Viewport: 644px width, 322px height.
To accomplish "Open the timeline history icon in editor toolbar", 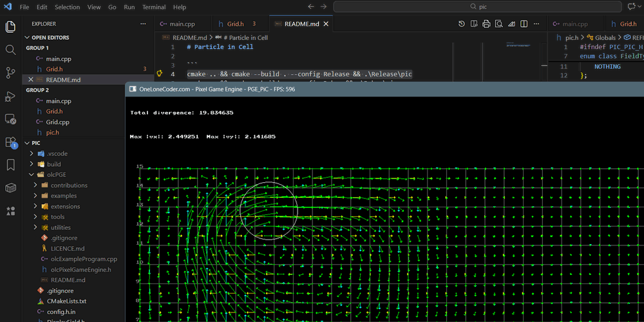I will pyautogui.click(x=462, y=24).
